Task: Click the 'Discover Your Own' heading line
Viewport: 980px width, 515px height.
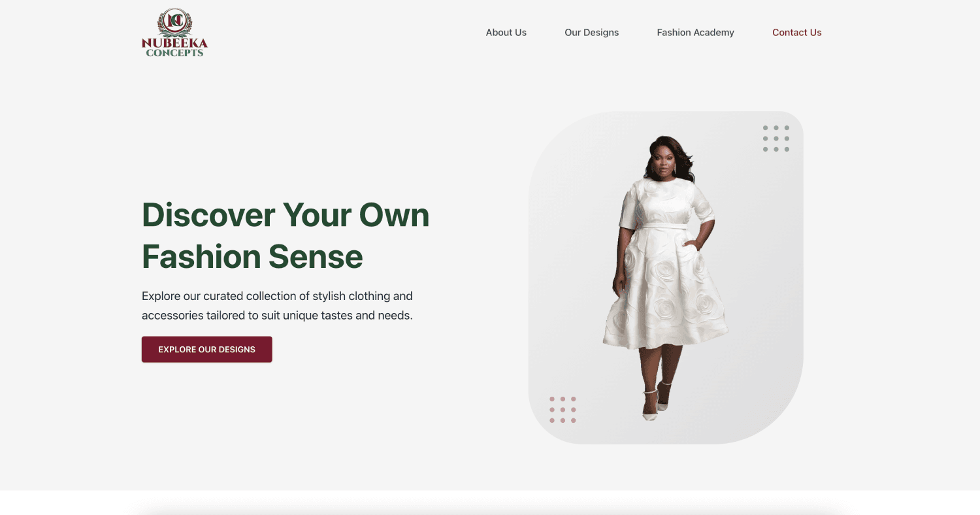Action: pyautogui.click(x=286, y=214)
